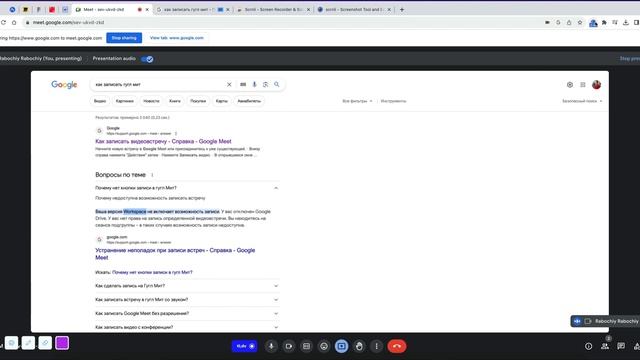Image resolution: width=640 pixels, height=360 pixels.
Task: Toggle the microphone in Meet toolbar
Action: point(271,346)
